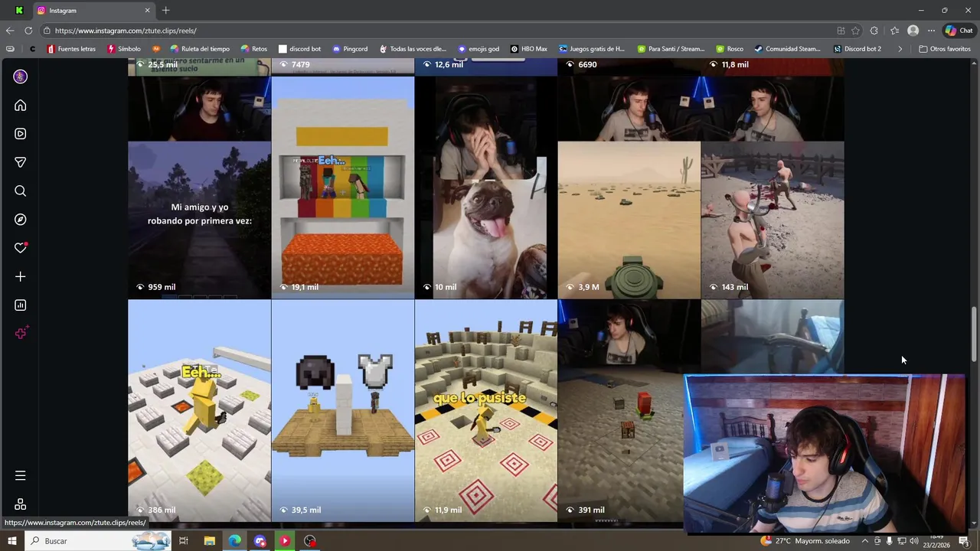
Task: Open profile avatar at sidebar top
Action: [21, 77]
